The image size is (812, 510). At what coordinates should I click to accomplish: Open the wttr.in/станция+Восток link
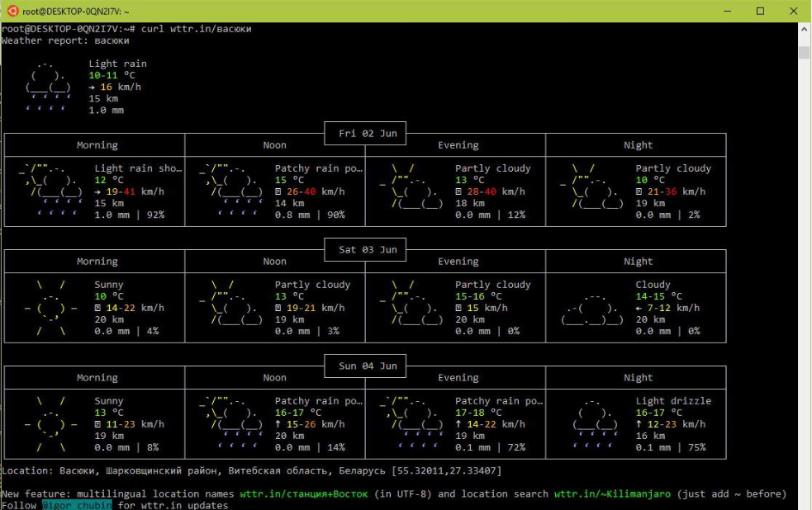pos(303,494)
